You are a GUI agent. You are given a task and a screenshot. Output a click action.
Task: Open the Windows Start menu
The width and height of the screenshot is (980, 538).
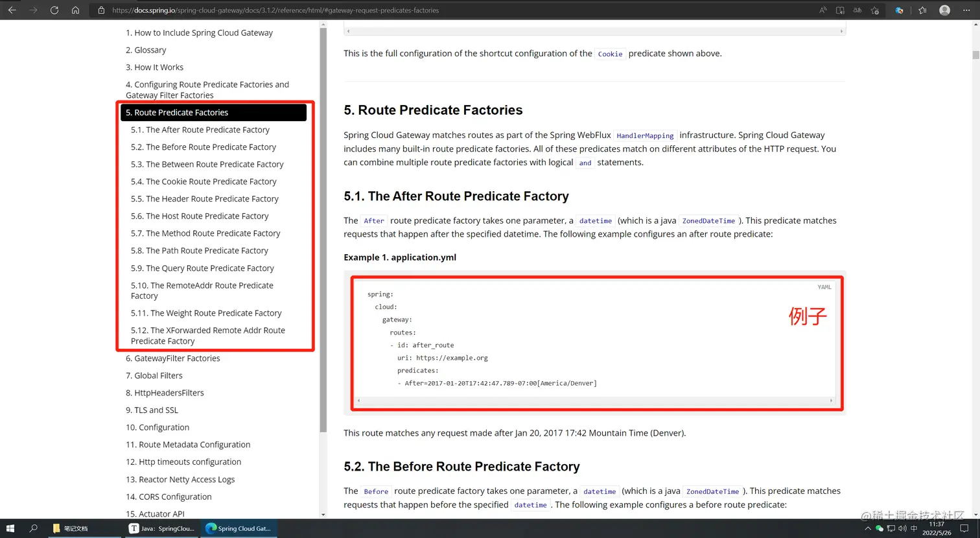click(x=10, y=528)
